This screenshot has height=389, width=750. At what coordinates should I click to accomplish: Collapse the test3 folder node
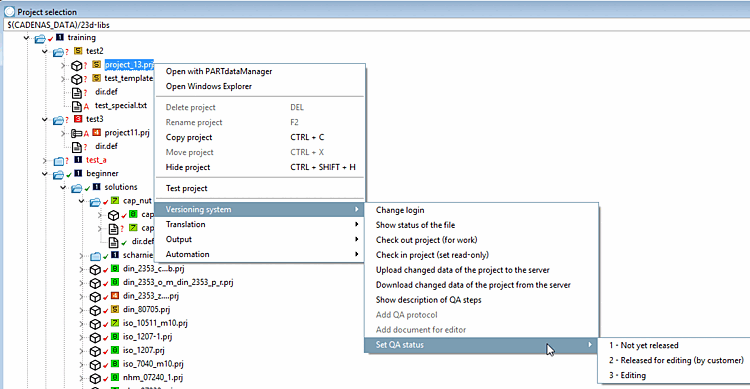click(x=44, y=119)
